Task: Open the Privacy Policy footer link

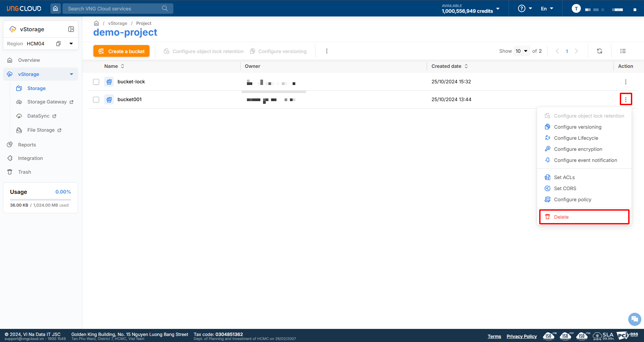Action: [x=521, y=336]
